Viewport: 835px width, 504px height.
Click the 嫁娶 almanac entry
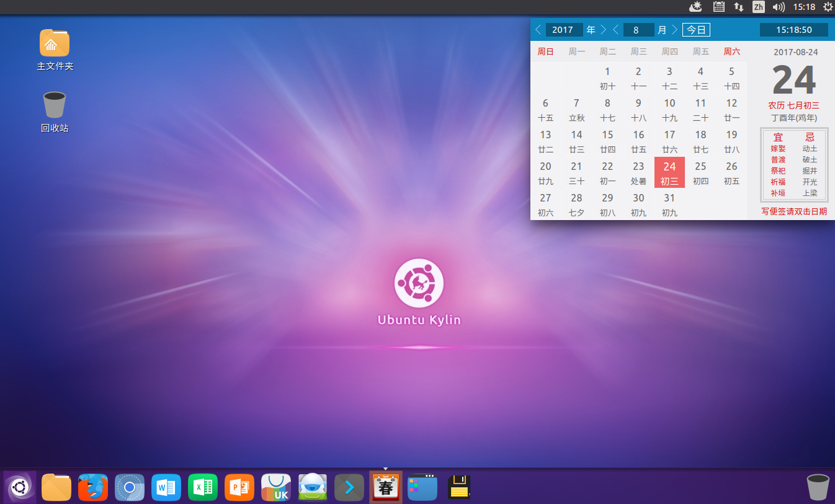778,149
